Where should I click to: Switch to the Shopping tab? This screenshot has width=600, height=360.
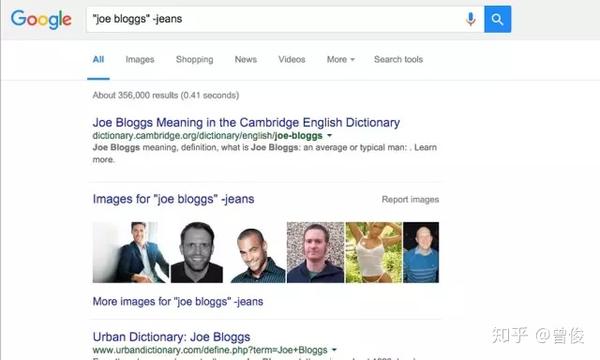pyautogui.click(x=194, y=60)
